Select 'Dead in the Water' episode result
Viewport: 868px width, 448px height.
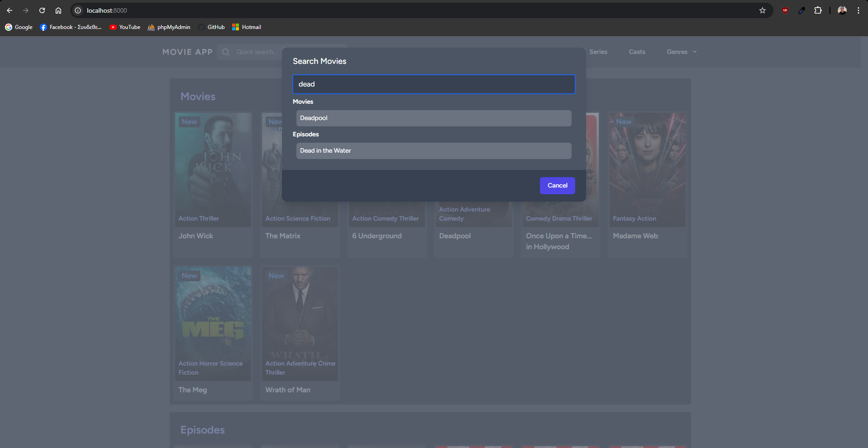pyautogui.click(x=434, y=151)
